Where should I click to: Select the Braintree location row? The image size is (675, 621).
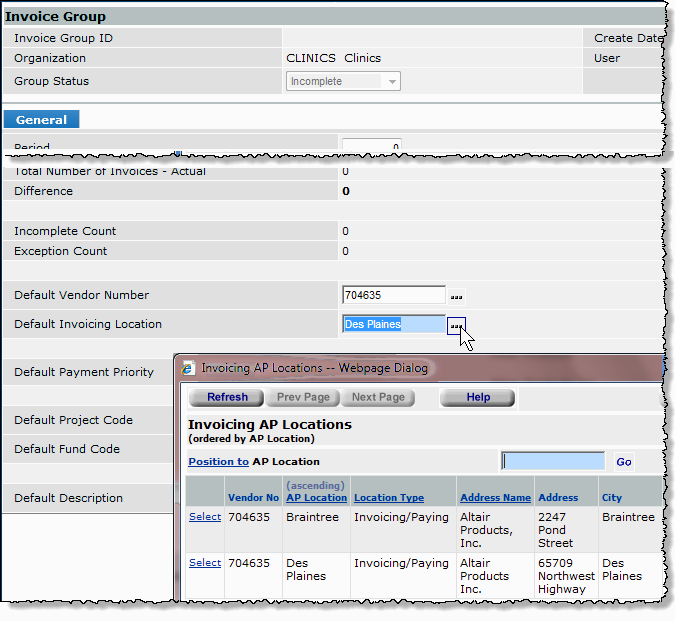coord(204,517)
